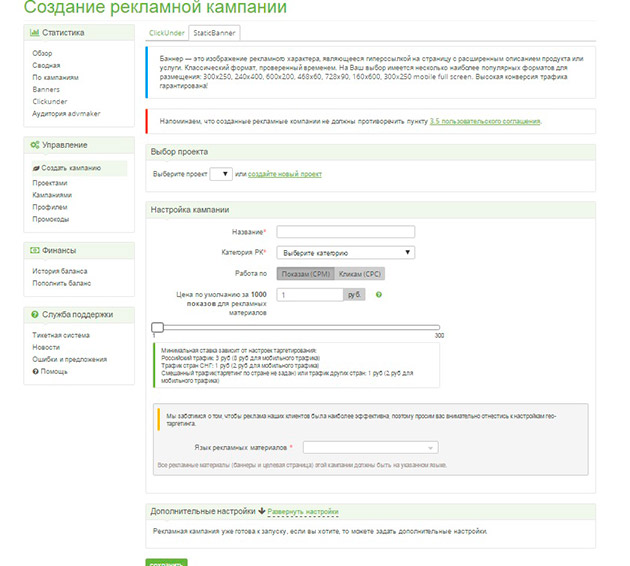Image resolution: width=630 pixels, height=566 pixels.
Task: Click the Развернуть настройки link
Action: pyautogui.click(x=303, y=512)
